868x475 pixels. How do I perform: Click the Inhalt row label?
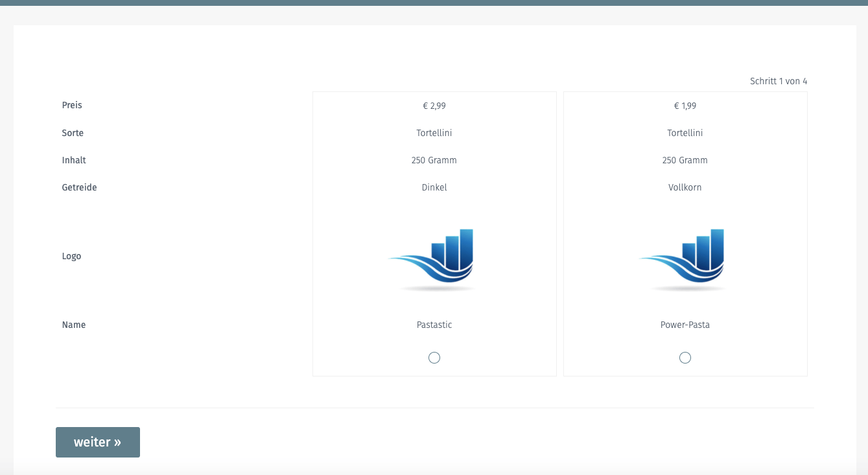click(x=74, y=160)
